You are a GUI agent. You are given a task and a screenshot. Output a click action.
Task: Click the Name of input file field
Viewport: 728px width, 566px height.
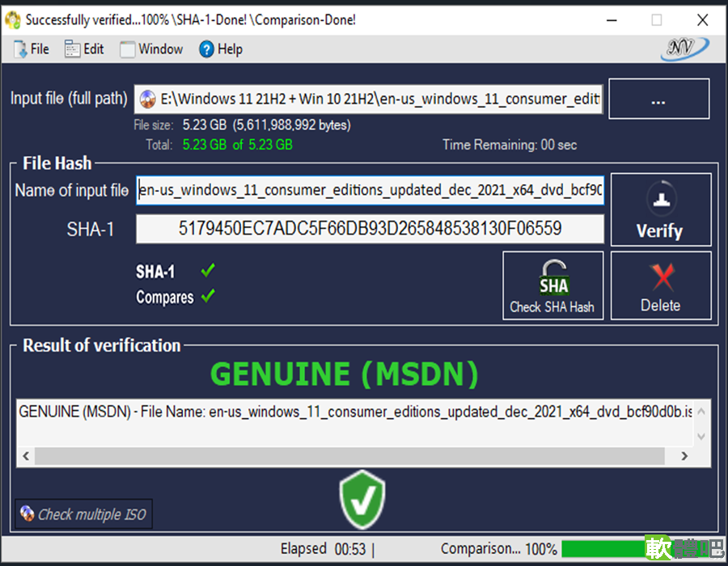click(370, 190)
